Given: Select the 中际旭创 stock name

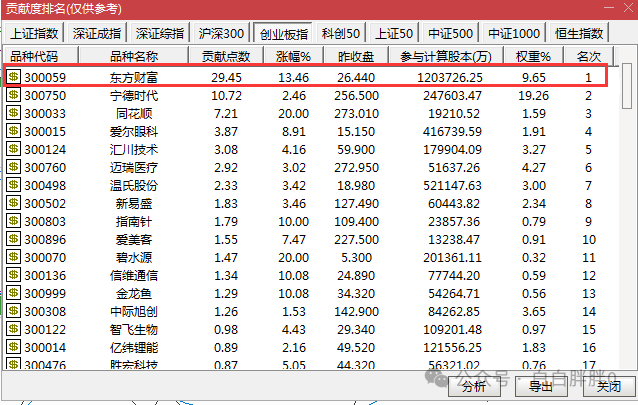Looking at the screenshot, I should [133, 311].
